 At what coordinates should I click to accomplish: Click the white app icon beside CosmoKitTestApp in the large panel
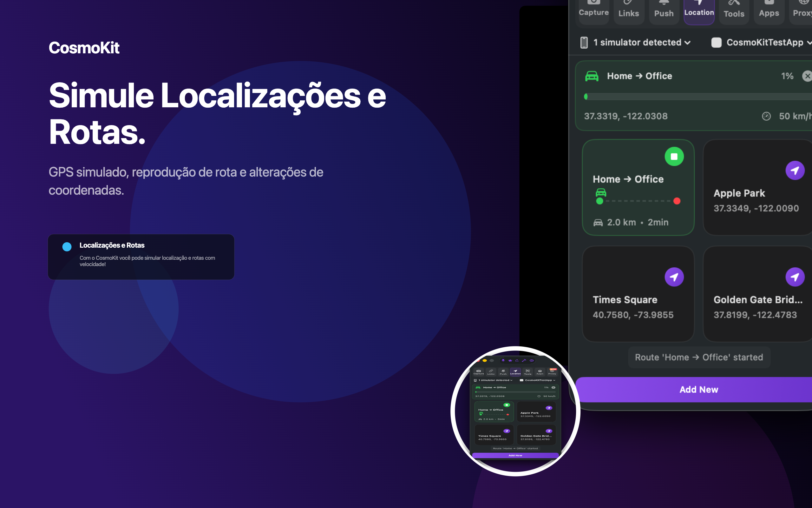click(x=717, y=43)
